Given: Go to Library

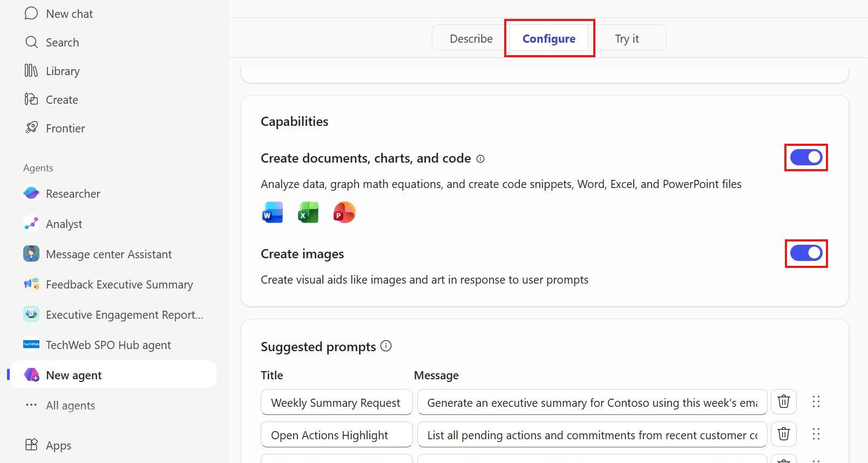Looking at the screenshot, I should (63, 71).
